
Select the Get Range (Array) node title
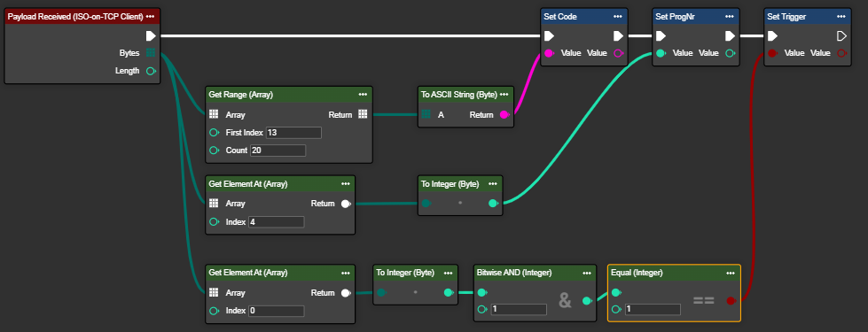click(241, 95)
